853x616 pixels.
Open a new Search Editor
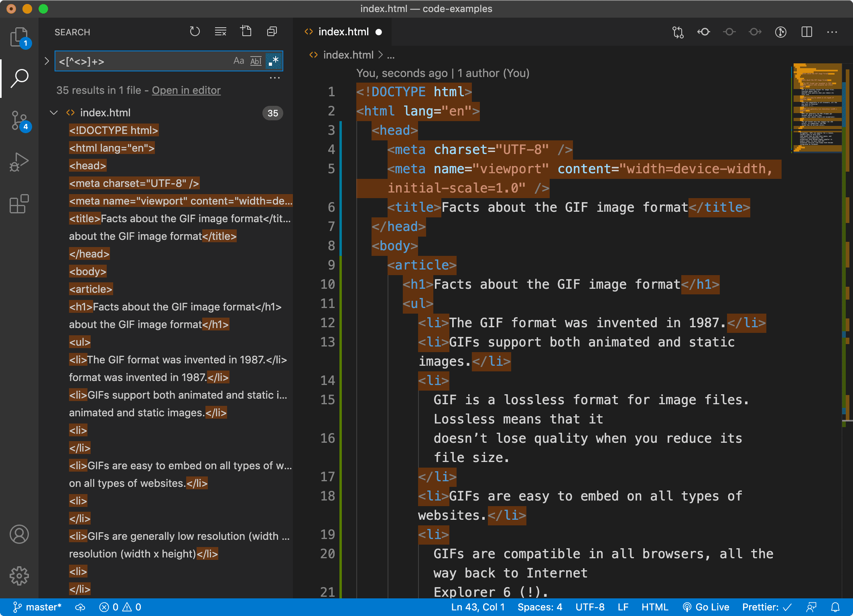[246, 31]
